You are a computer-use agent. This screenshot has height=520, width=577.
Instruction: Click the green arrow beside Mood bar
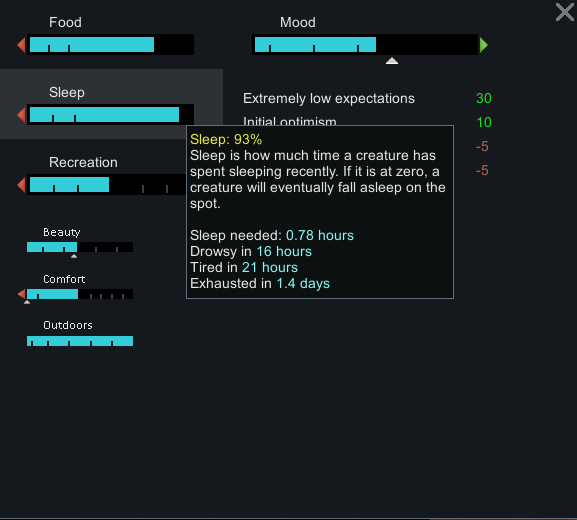[x=484, y=45]
